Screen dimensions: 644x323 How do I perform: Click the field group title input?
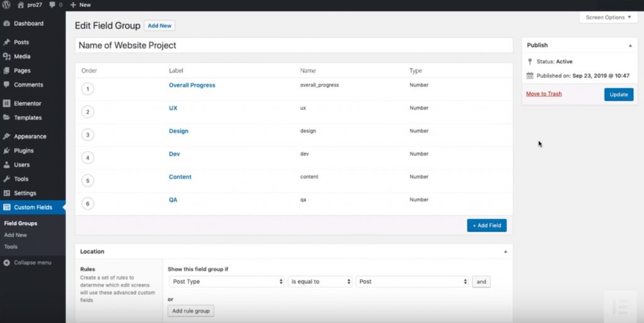pyautogui.click(x=294, y=45)
